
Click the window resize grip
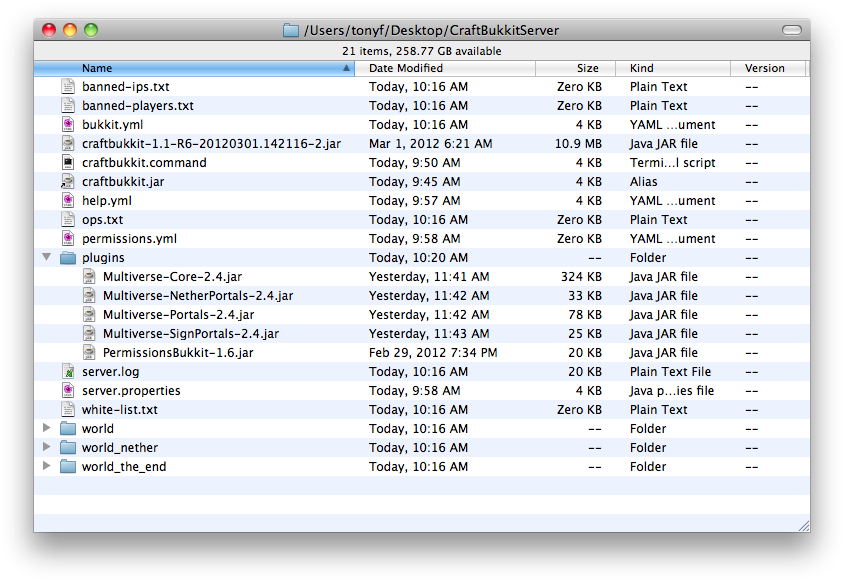pos(804,526)
